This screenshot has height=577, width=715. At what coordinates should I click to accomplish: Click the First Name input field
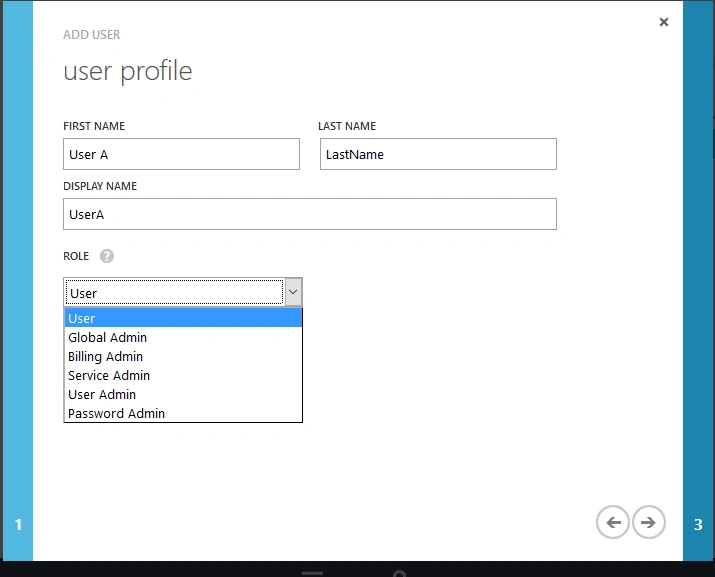point(181,154)
